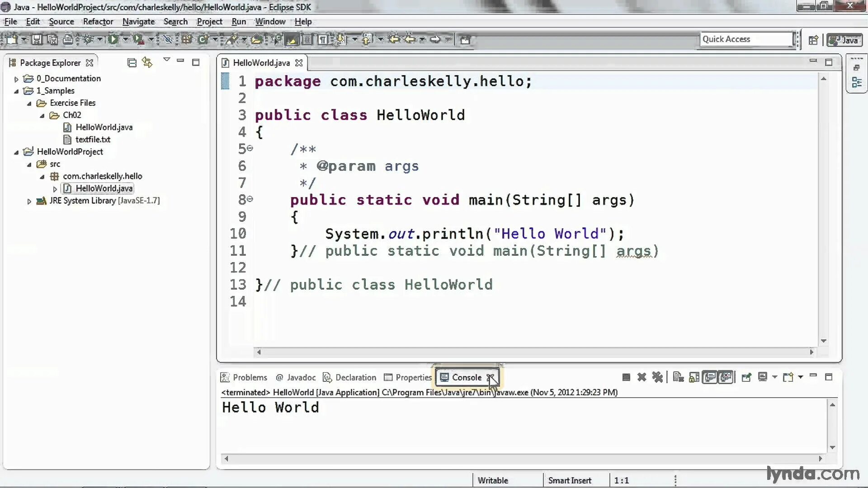Open the Run button dropdown arrow
The height and width of the screenshot is (488, 868).
tap(125, 40)
